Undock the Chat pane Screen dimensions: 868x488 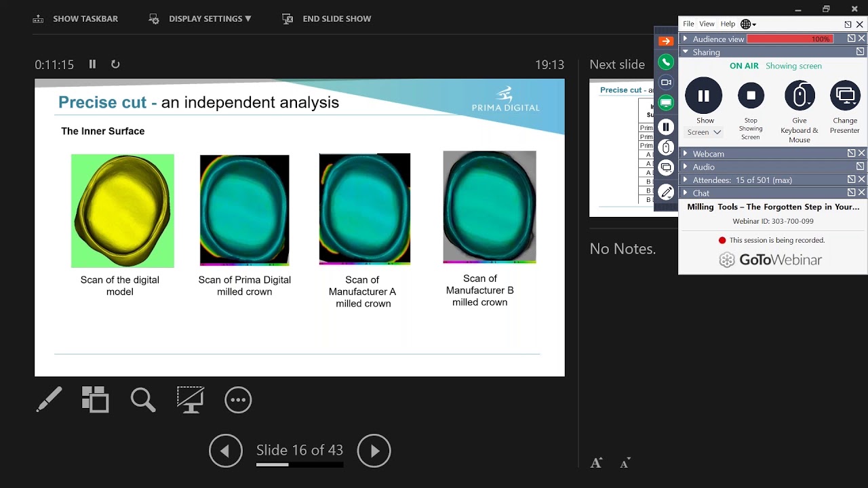pyautogui.click(x=851, y=193)
